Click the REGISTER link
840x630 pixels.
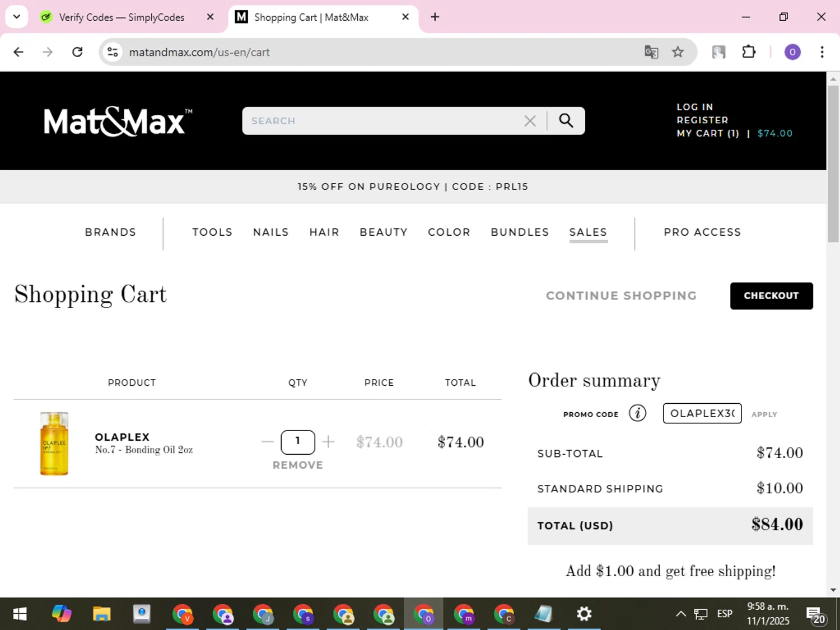coord(702,120)
